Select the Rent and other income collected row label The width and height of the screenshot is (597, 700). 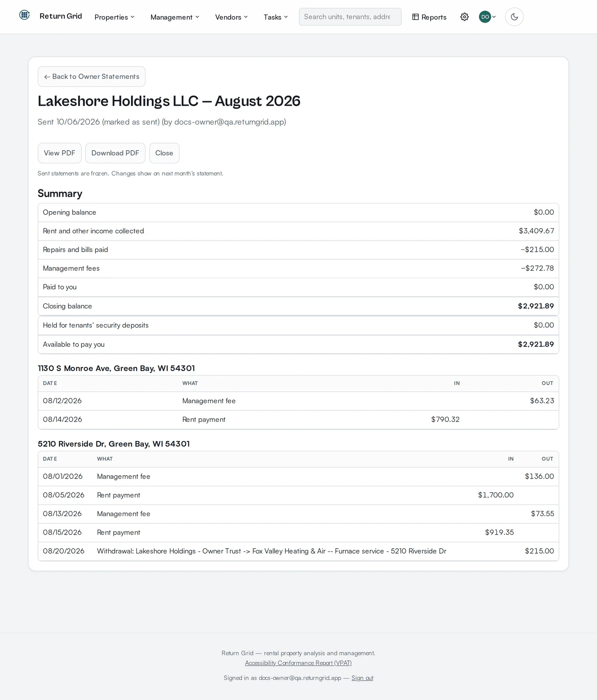point(93,231)
